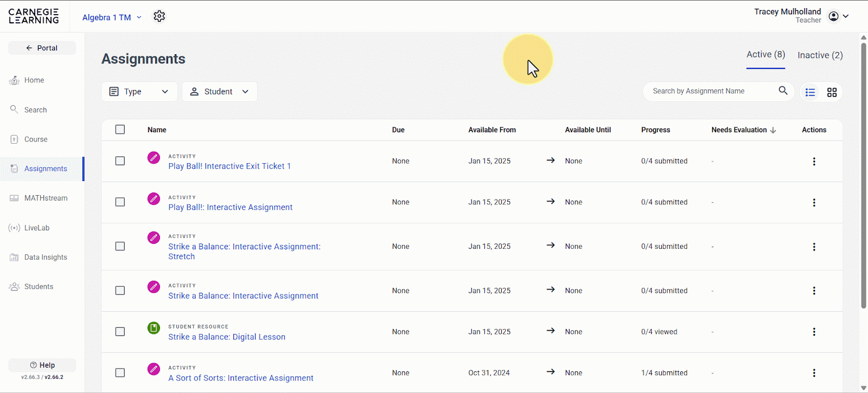Click the scrollbar up arrow
868x393 pixels.
(864, 37)
